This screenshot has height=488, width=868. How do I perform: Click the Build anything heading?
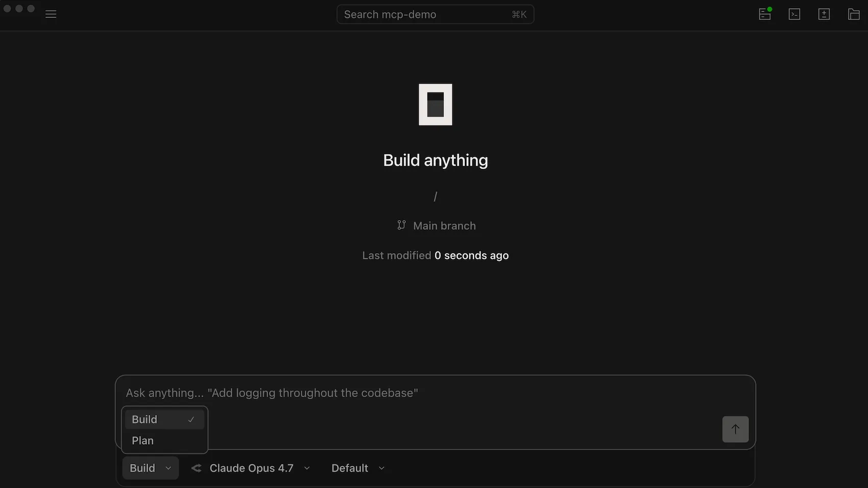436,160
